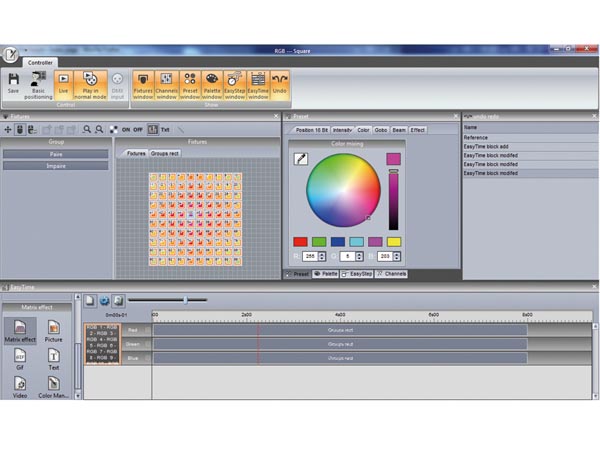600x450 pixels.
Task: Select the Paire group
Action: click(56, 154)
